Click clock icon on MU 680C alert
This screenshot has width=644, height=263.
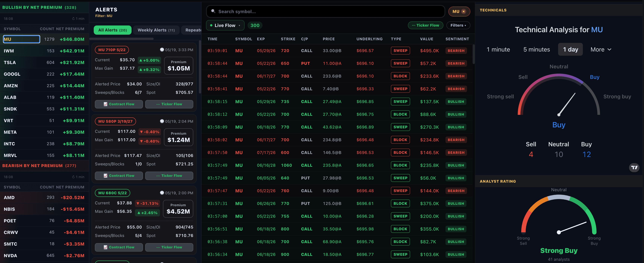(x=162, y=193)
